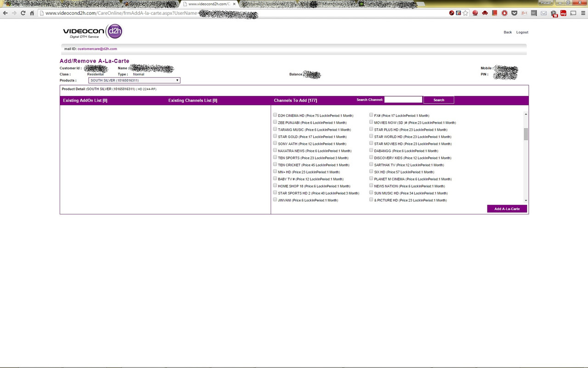This screenshot has width=588, height=368.
Task: Close the videocond2h.com tab
Action: point(233,4)
